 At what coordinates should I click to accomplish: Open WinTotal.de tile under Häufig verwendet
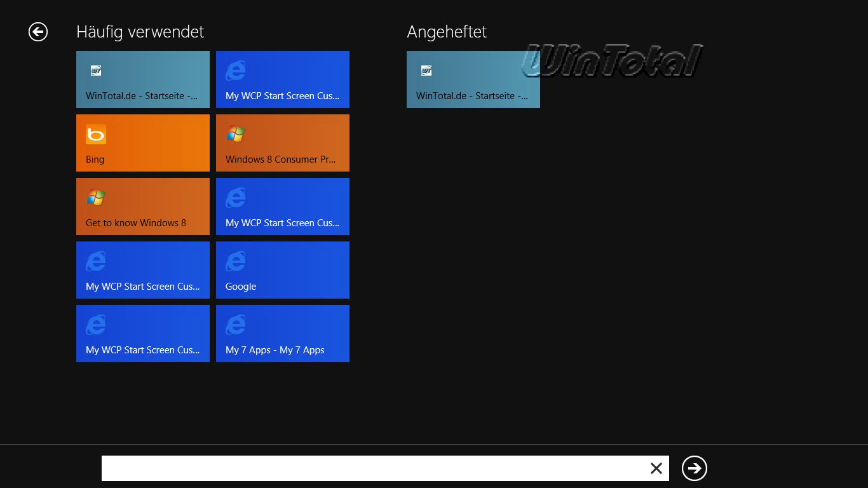coord(143,79)
